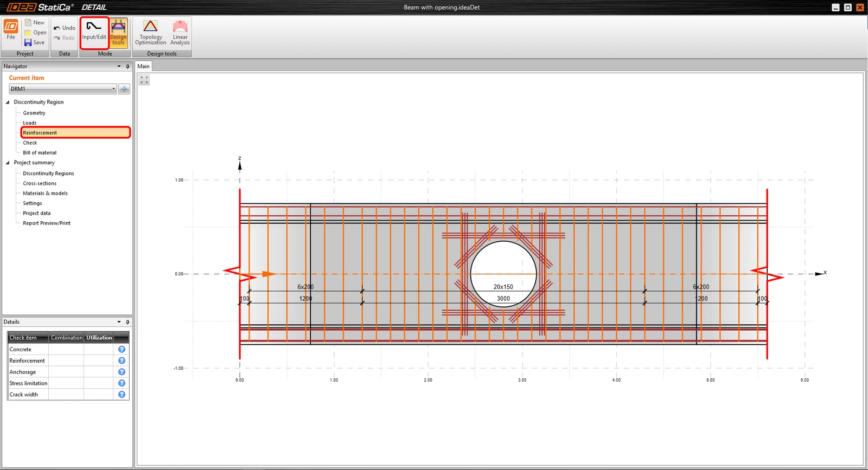Pin the Navigator panel

127,66
